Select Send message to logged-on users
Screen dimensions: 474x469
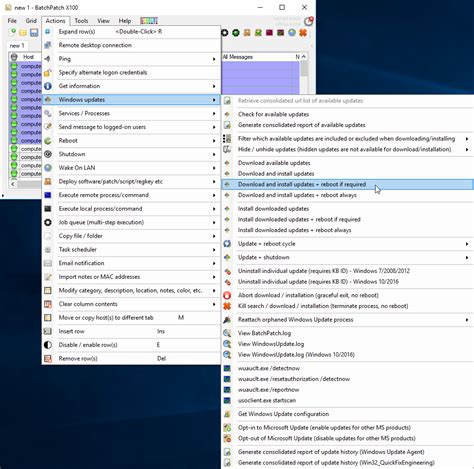click(x=102, y=127)
